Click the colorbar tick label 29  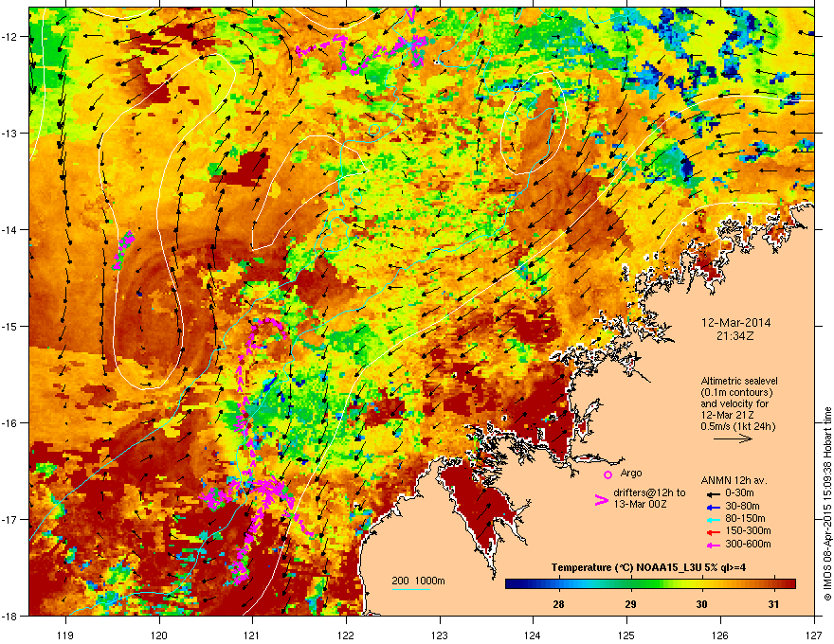coord(630,604)
